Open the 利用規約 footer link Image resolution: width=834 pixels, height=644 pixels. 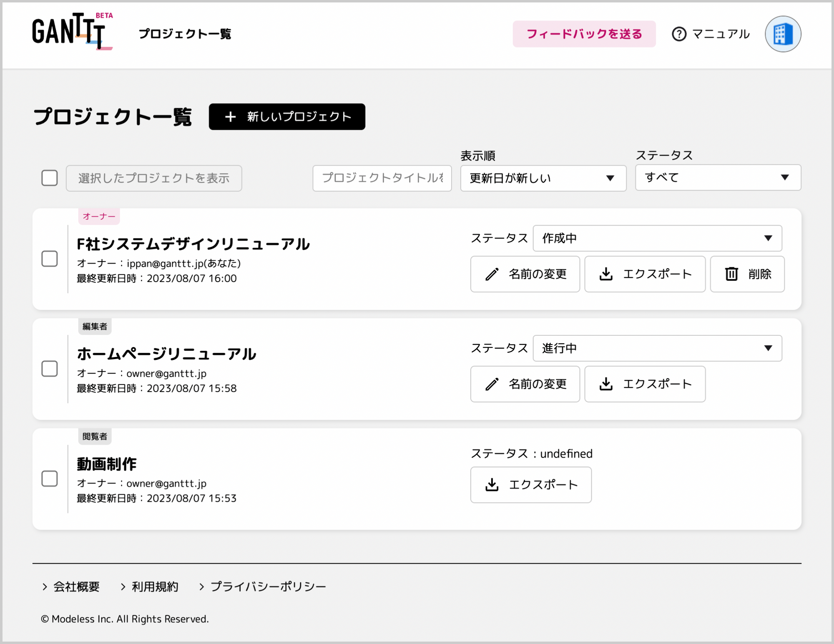pos(149,587)
